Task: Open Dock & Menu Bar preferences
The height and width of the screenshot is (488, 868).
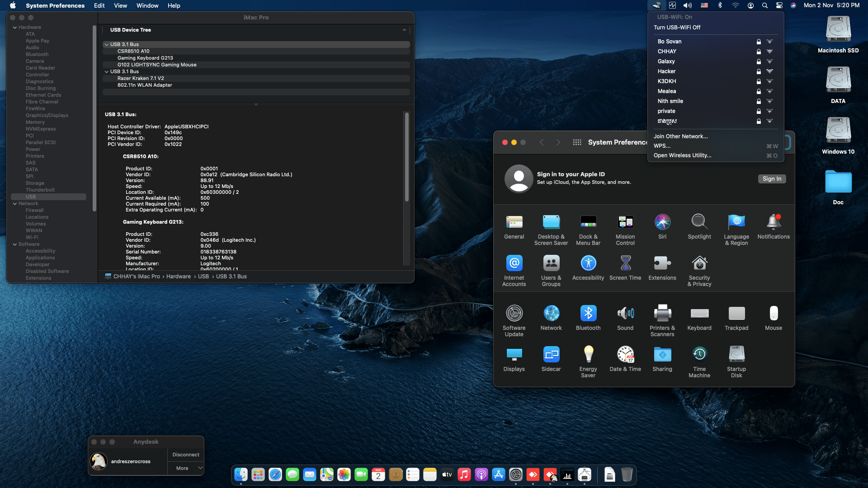Action: tap(588, 230)
